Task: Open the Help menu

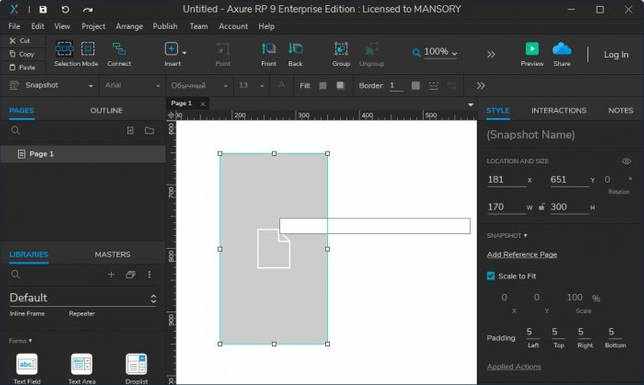Action: tap(266, 26)
